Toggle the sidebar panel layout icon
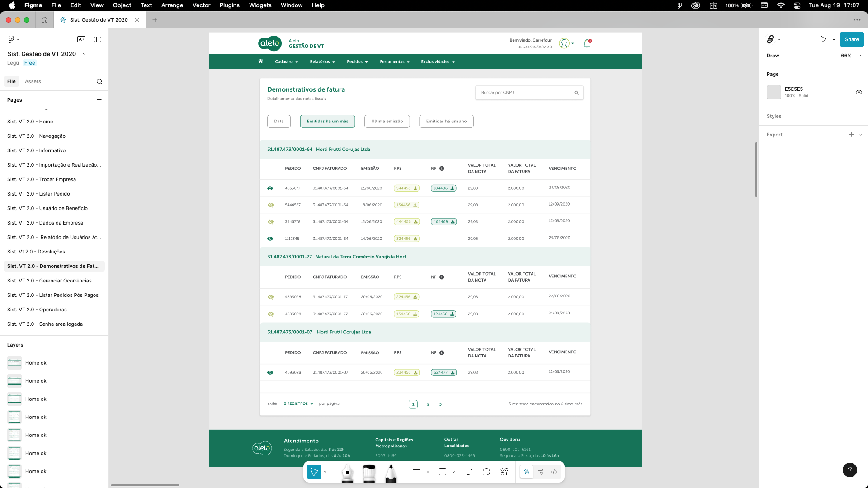This screenshot has height=488, width=868. pyautogui.click(x=98, y=39)
